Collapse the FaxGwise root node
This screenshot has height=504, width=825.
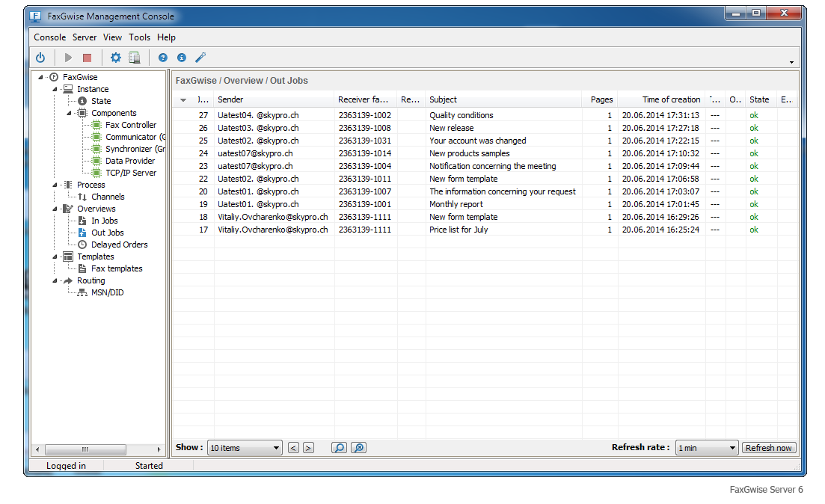[x=40, y=77]
